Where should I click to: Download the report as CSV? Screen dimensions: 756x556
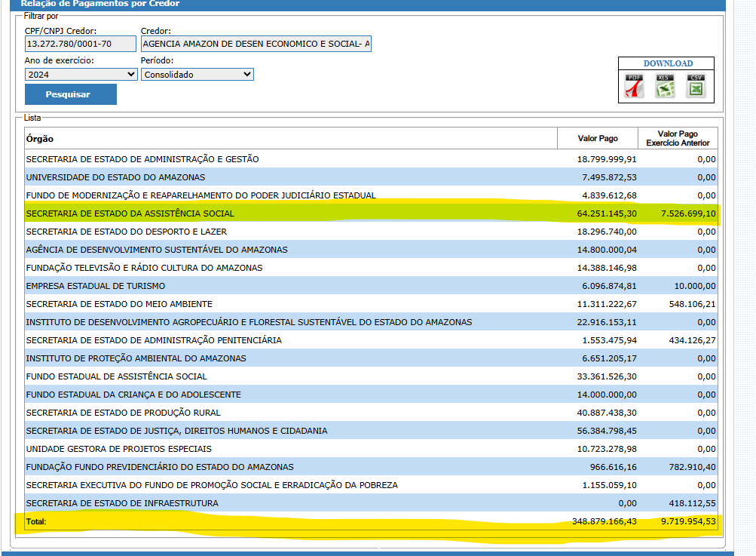[x=696, y=86]
